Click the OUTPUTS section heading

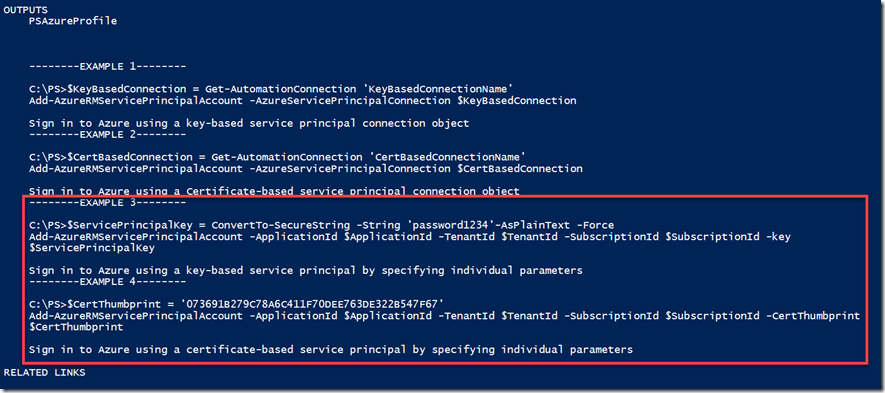coord(25,10)
